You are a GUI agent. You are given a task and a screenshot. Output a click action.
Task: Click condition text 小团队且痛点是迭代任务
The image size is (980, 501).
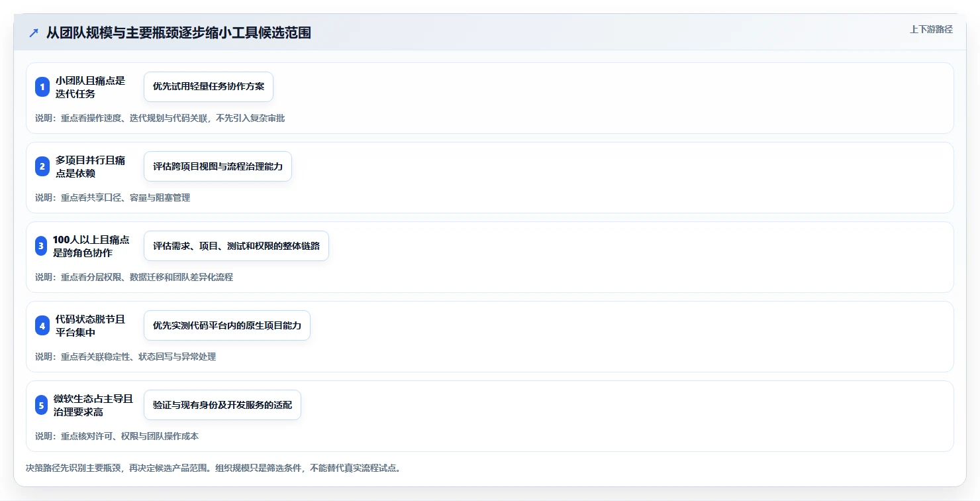tap(90, 87)
